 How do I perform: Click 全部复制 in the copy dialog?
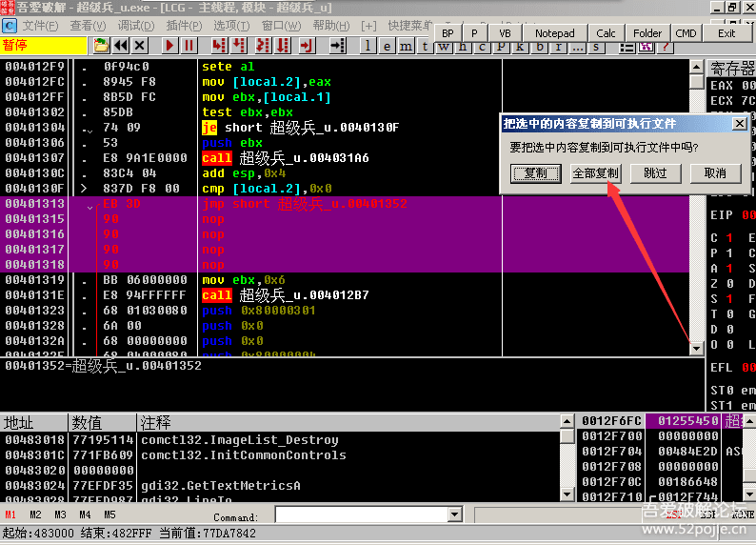tap(595, 173)
